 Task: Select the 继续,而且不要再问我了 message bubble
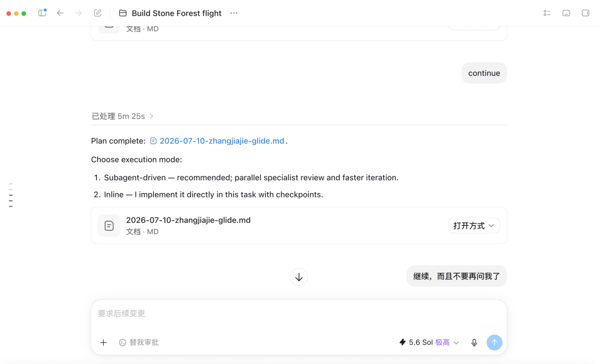click(456, 277)
